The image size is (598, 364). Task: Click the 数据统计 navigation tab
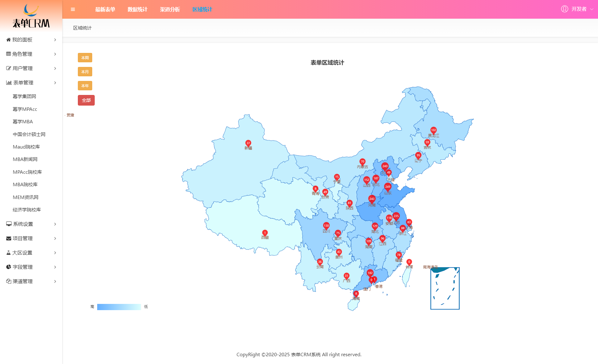tap(137, 9)
